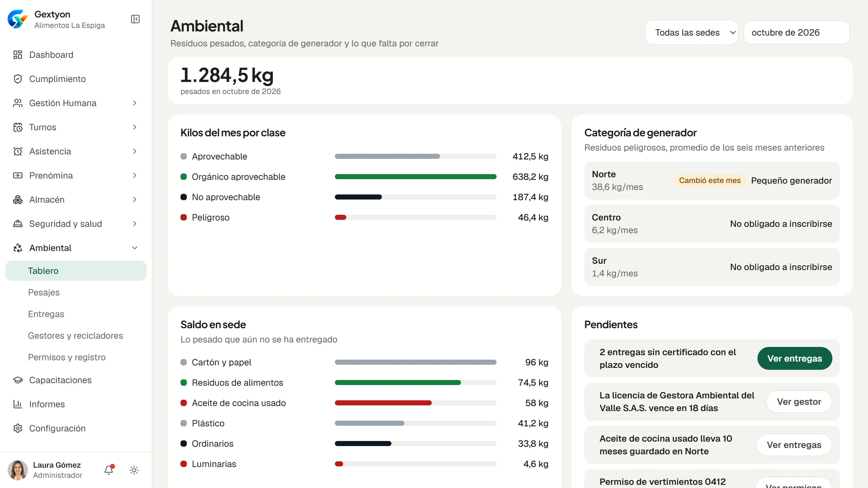Open Pesajes submenu item
This screenshot has height=488, width=868.
44,292
